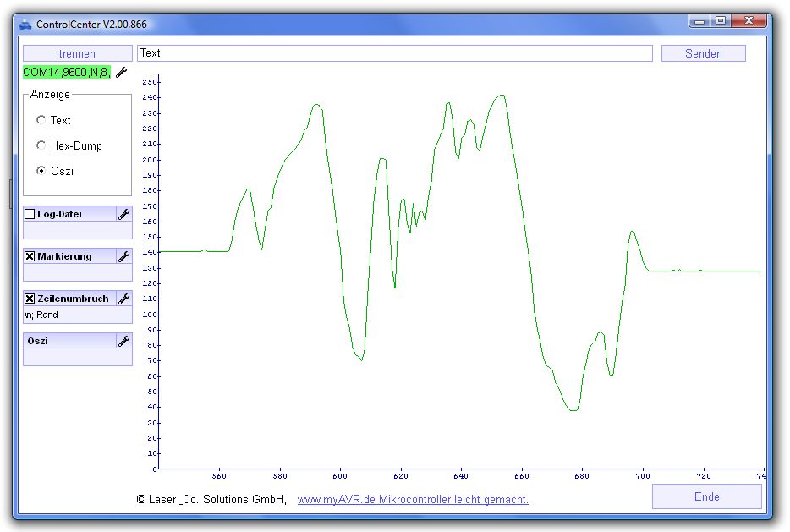
Task: Open COM port settings wrench icon
Action: pos(121,73)
